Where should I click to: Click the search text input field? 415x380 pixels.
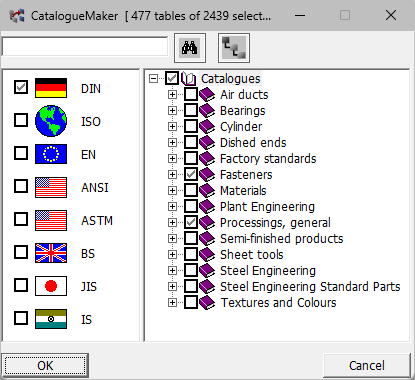pos(85,47)
